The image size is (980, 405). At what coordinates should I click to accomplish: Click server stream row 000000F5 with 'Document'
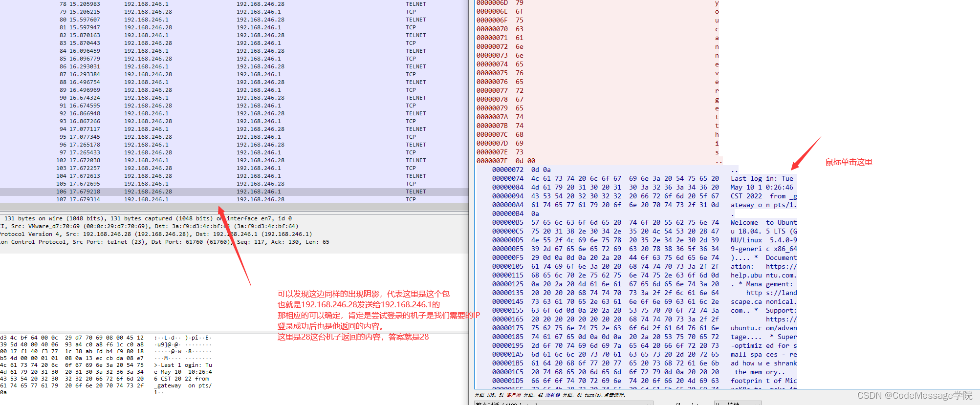click(x=644, y=257)
